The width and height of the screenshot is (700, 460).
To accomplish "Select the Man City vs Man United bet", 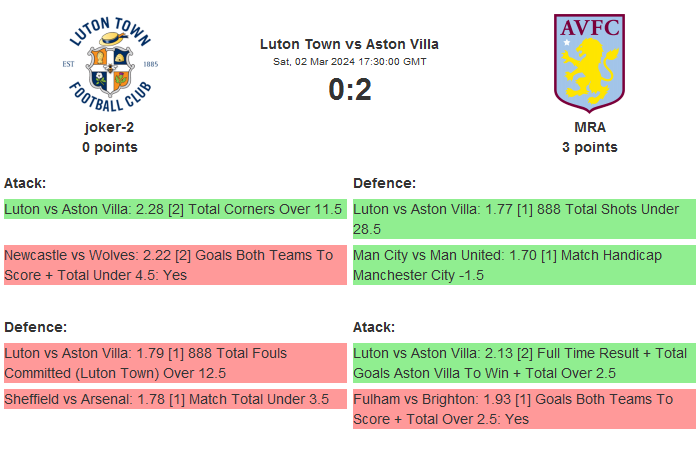I will pos(523,265).
